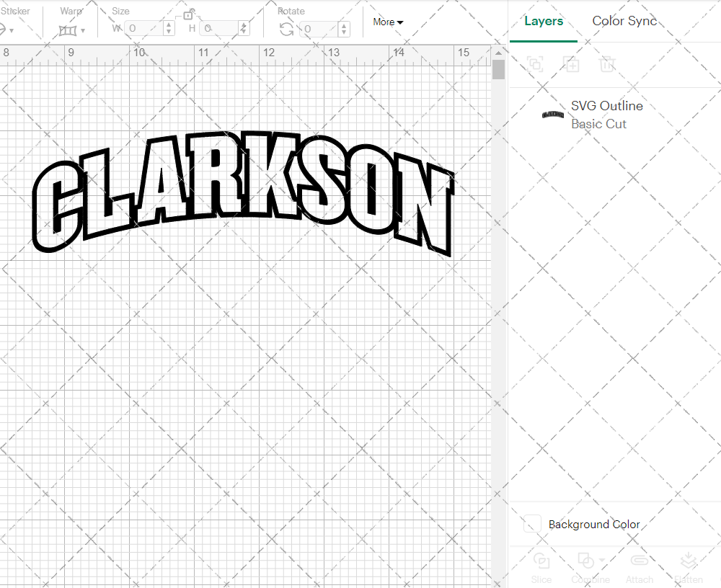Switch to the Color Sync tab
The height and width of the screenshot is (588, 721).
[624, 21]
